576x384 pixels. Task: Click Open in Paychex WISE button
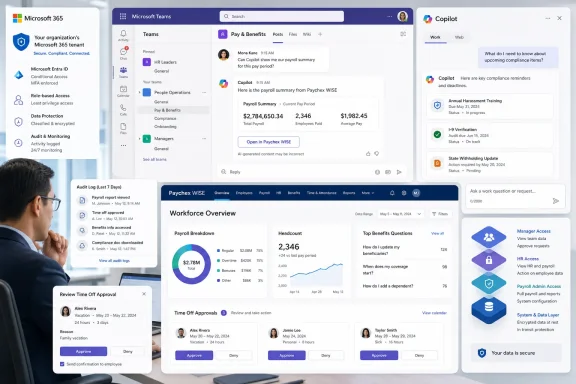(x=269, y=142)
